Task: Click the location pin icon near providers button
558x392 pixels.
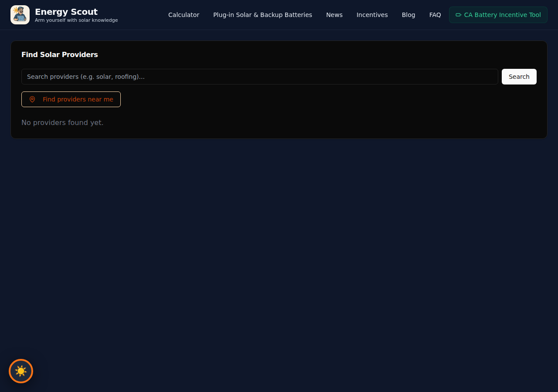Action: pyautogui.click(x=32, y=99)
